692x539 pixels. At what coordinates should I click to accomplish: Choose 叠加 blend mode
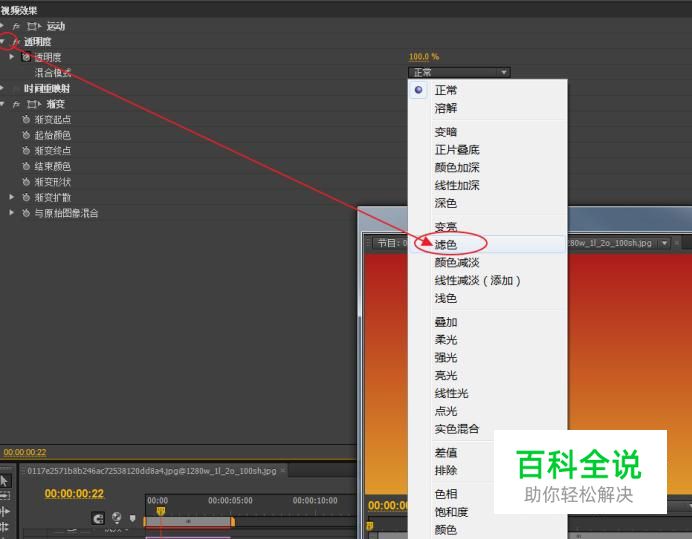488,322
